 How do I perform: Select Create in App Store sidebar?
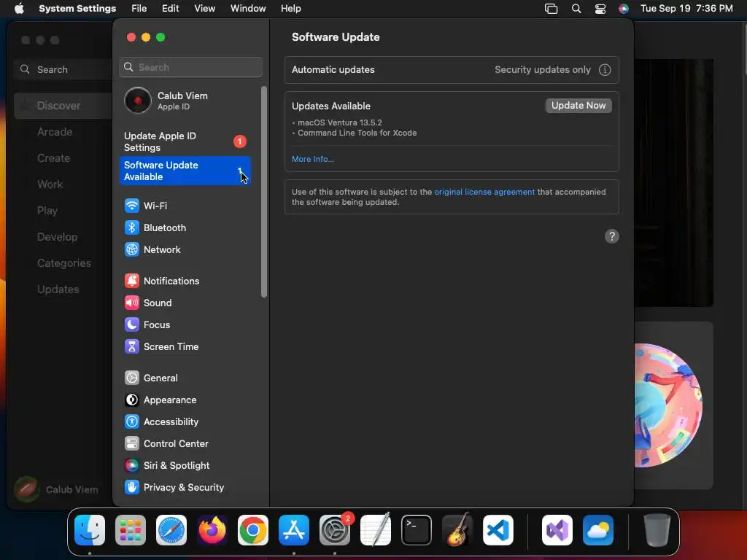(53, 158)
